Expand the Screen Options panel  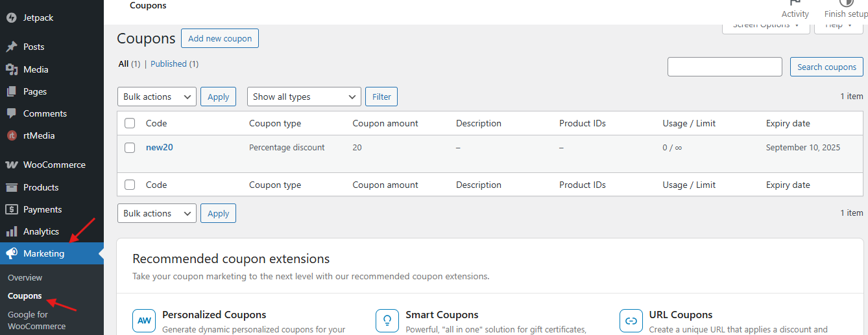(x=766, y=26)
